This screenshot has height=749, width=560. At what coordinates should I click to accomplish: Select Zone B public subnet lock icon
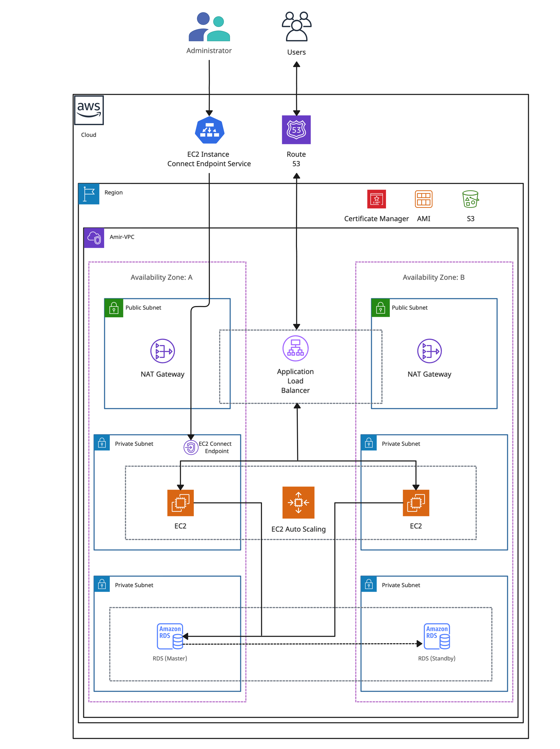(x=381, y=308)
